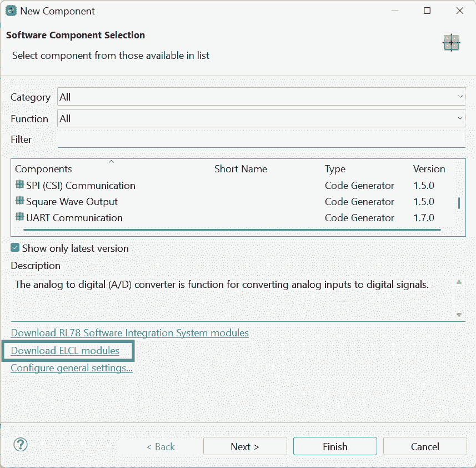Open the Function dropdown
Viewport: 476px width, 468px height.
tap(261, 118)
